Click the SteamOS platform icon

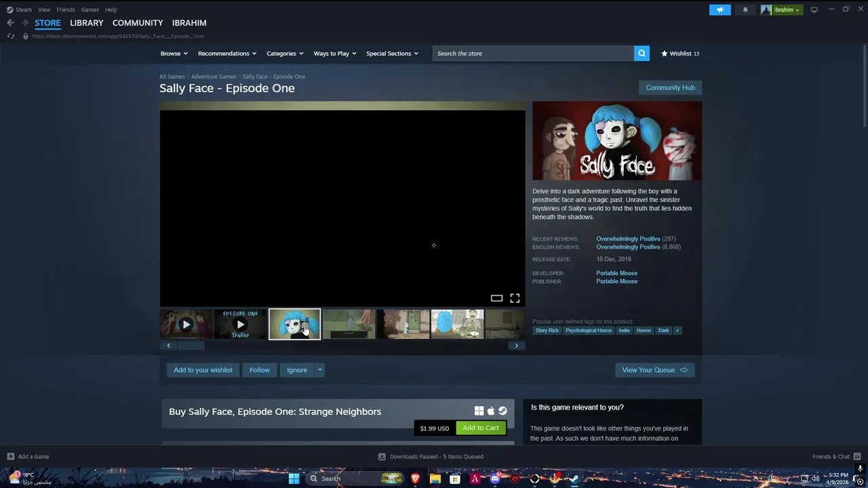[x=502, y=411]
